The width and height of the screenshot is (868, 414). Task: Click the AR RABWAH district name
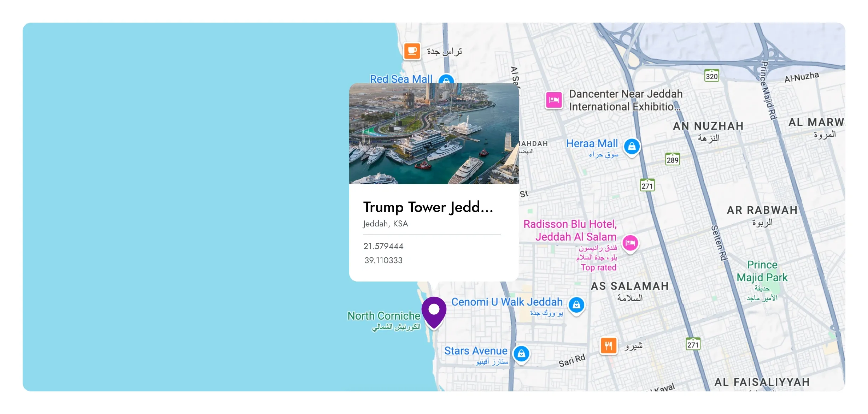[762, 210]
